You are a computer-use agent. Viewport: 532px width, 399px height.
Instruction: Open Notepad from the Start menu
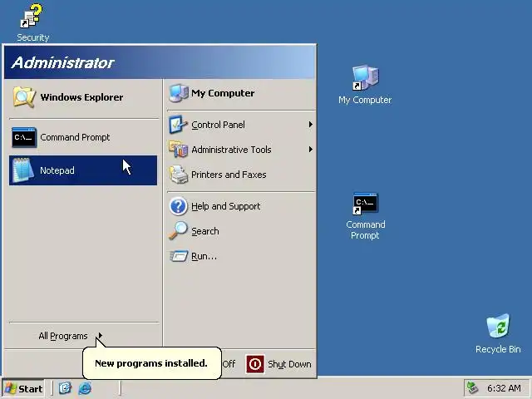(x=83, y=170)
